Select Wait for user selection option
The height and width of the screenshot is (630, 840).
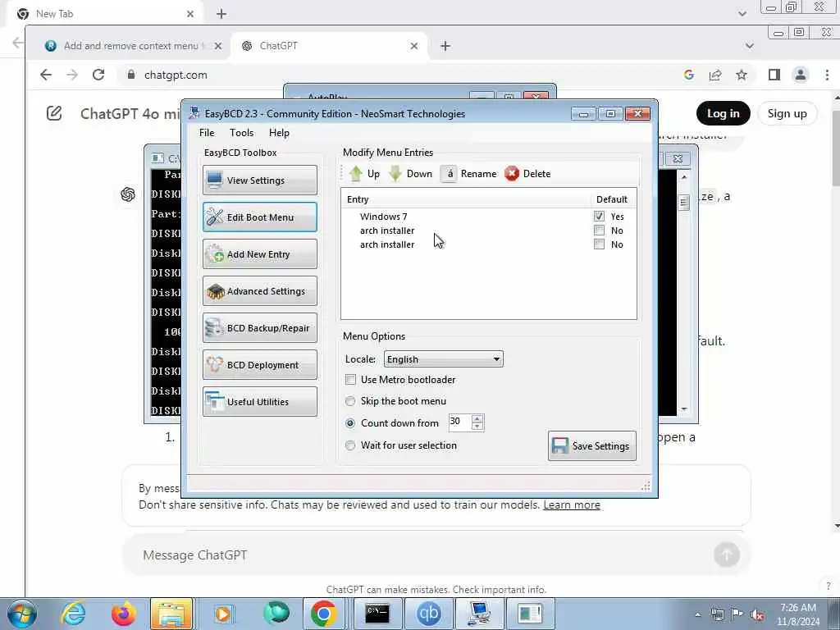tap(350, 445)
